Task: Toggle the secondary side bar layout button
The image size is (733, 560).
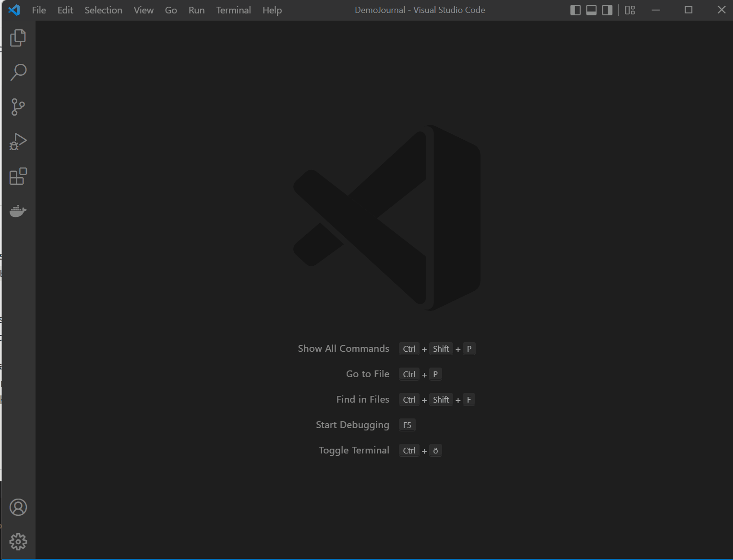Action: click(x=607, y=10)
